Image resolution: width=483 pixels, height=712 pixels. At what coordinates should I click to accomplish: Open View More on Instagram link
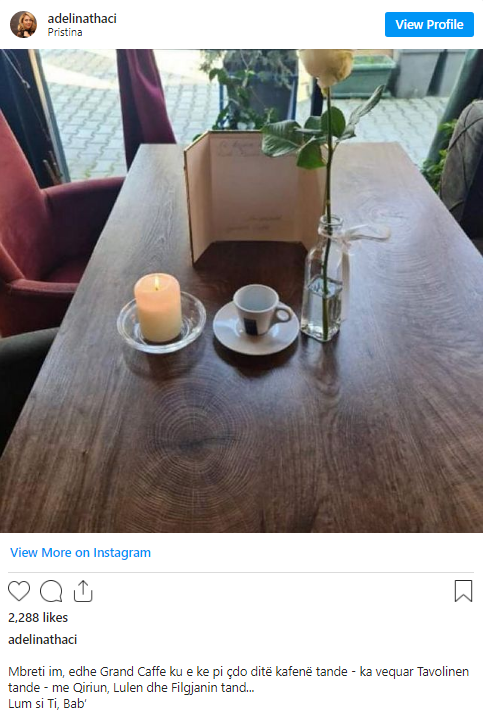[80, 553]
